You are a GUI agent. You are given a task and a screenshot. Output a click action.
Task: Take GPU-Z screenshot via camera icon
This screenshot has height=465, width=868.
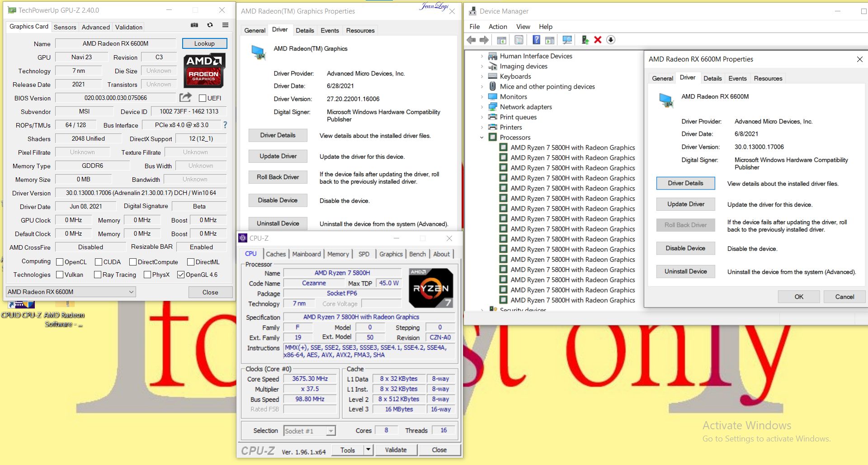(x=194, y=25)
